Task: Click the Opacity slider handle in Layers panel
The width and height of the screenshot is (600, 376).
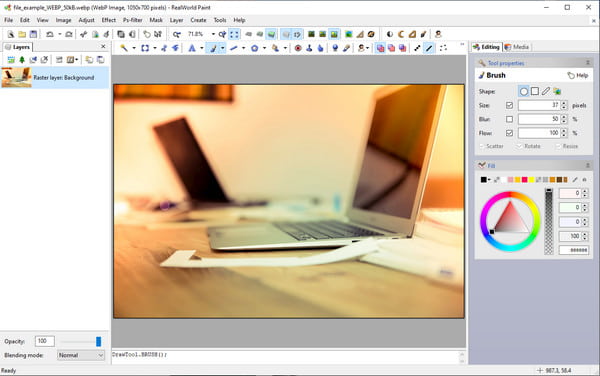Action: [98, 341]
